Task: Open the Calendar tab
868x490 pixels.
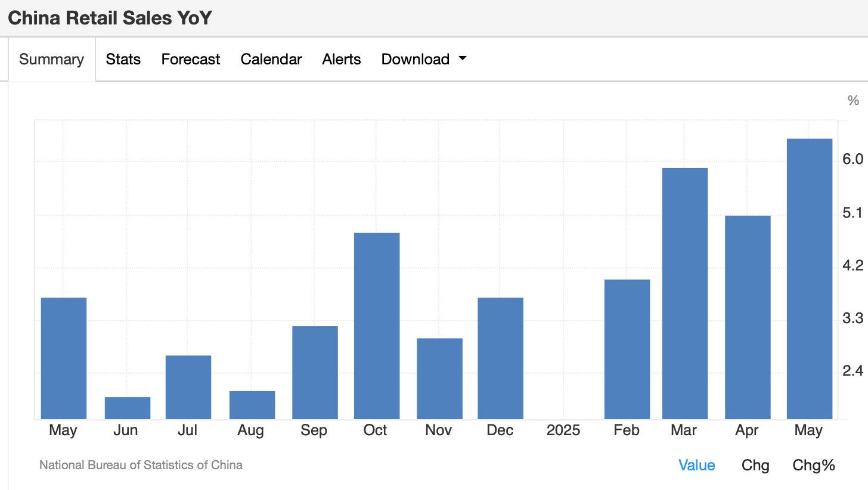Action: 271,59
